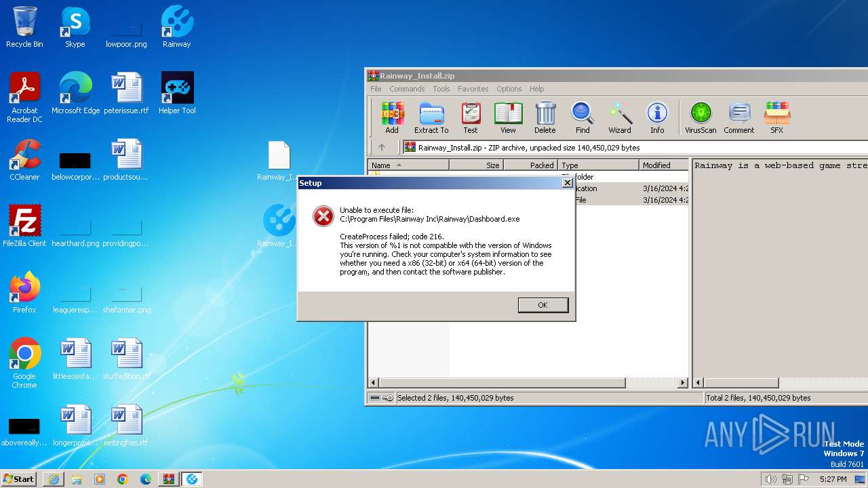Select the Skype desktop shortcut
This screenshot has width=868, height=488.
pyautogui.click(x=75, y=27)
